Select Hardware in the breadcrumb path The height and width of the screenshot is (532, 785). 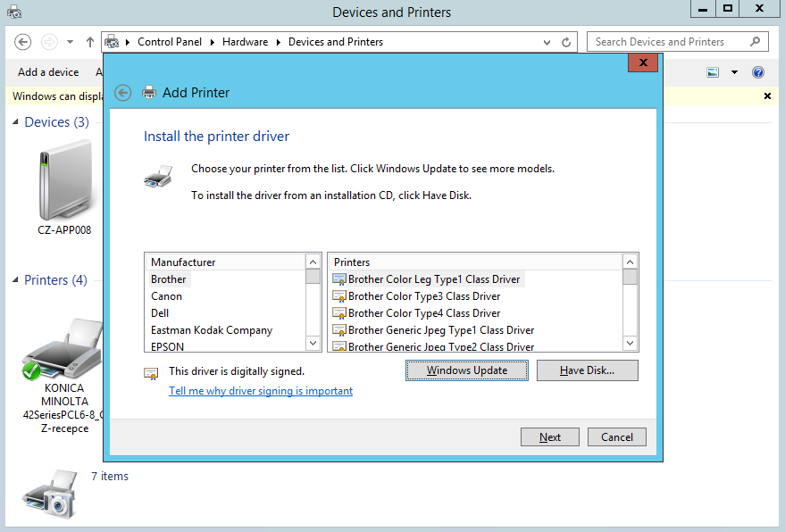(x=245, y=41)
